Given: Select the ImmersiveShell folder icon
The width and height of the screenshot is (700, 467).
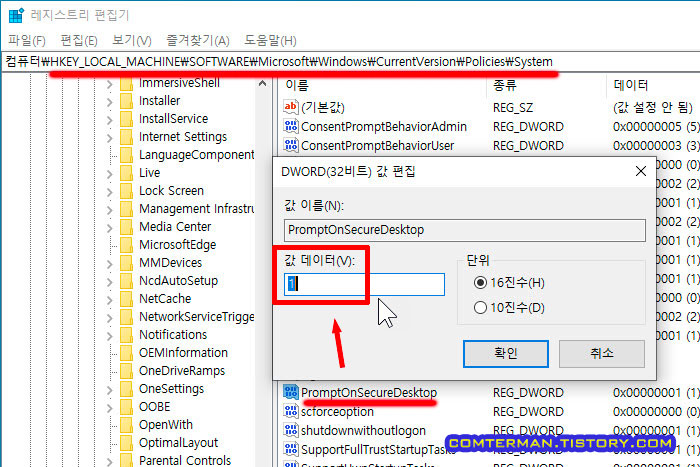Looking at the screenshot, I should click(x=126, y=83).
